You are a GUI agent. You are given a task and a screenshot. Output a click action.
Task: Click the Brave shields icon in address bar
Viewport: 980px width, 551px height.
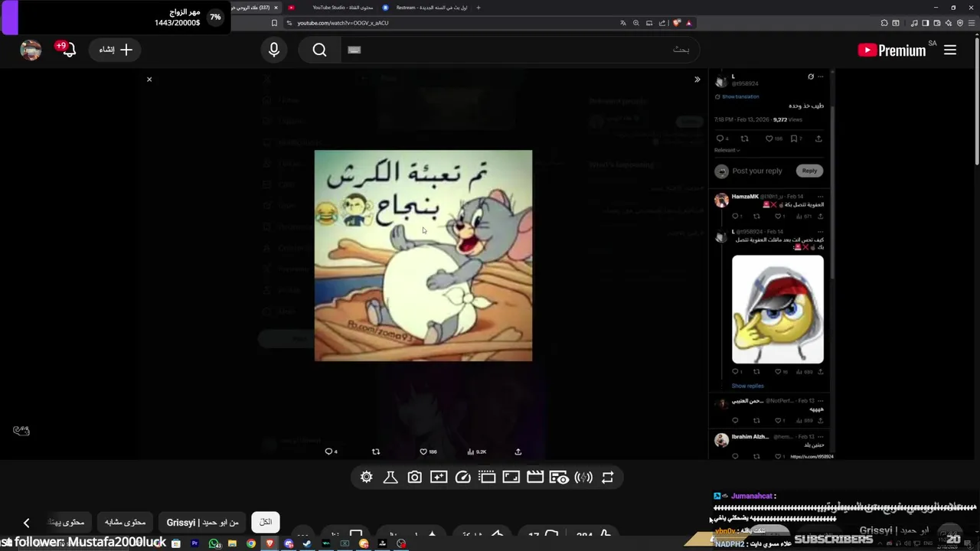click(x=676, y=23)
